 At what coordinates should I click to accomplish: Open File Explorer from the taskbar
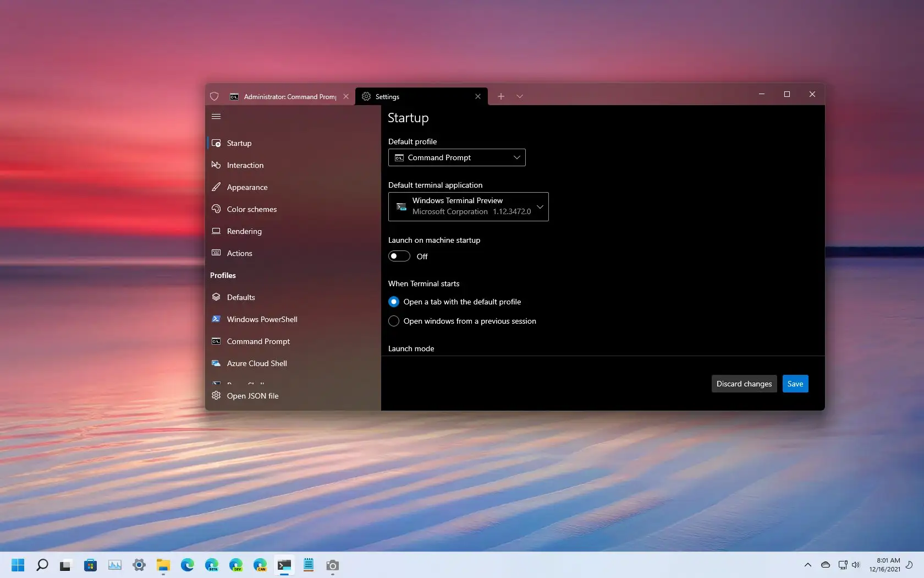pyautogui.click(x=163, y=565)
